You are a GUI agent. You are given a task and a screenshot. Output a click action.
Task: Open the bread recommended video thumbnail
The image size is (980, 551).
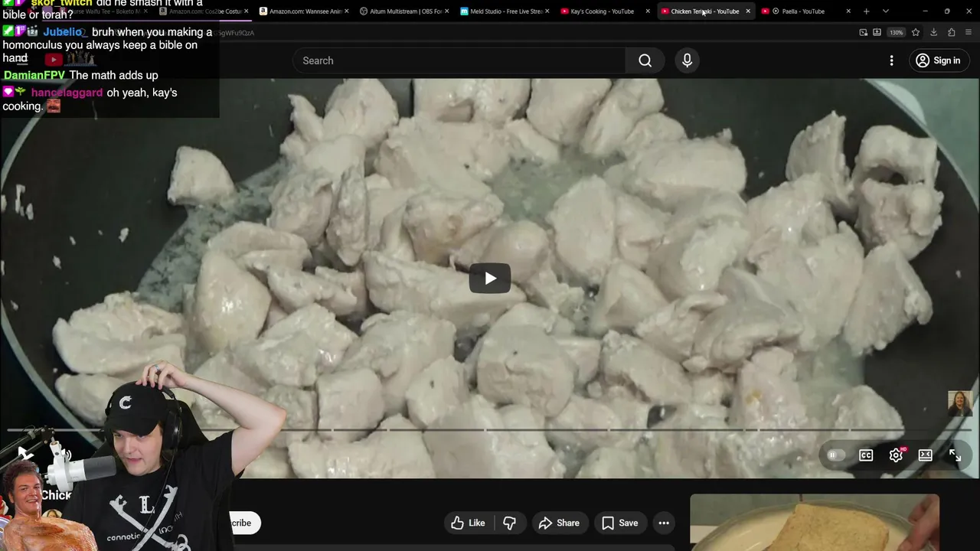point(815,523)
